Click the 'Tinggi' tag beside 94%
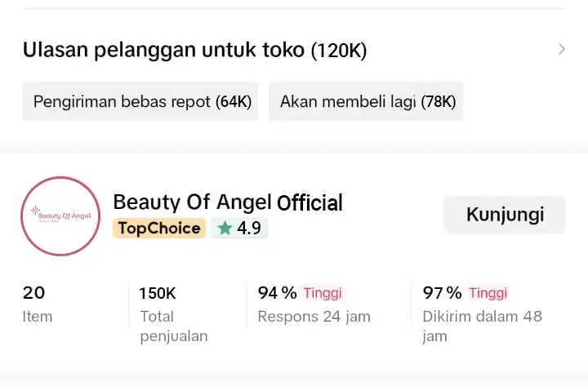Viewport: 588px width, 391px height. click(323, 293)
